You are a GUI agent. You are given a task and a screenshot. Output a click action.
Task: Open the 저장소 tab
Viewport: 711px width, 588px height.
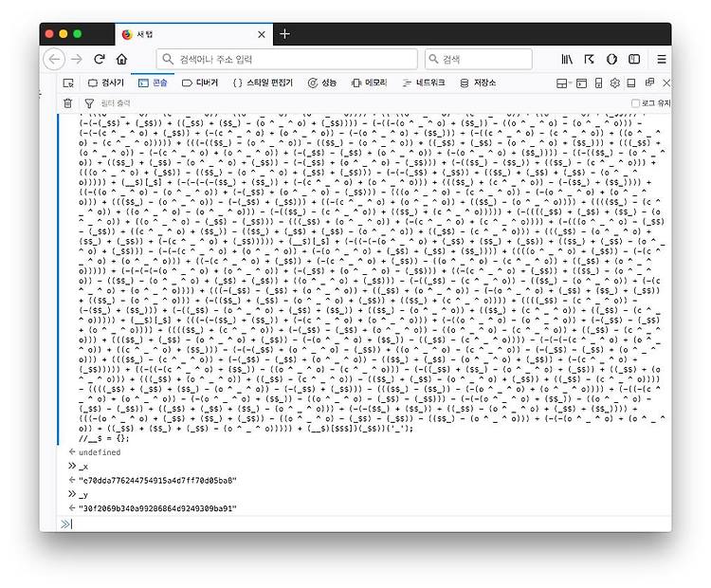[x=478, y=83]
